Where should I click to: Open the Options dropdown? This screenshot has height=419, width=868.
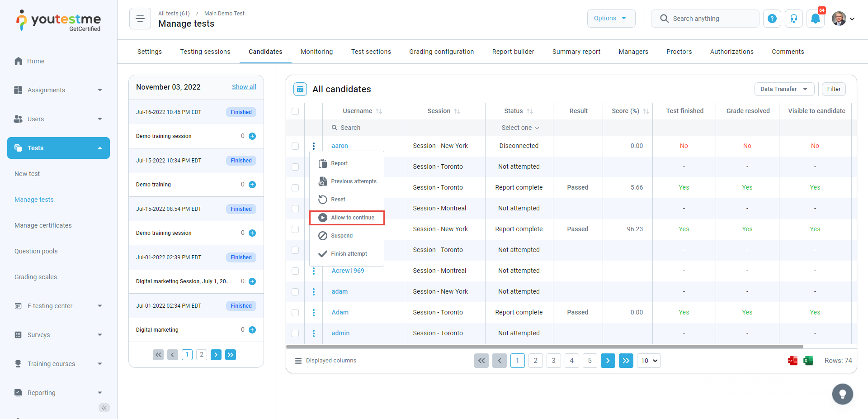coord(611,19)
